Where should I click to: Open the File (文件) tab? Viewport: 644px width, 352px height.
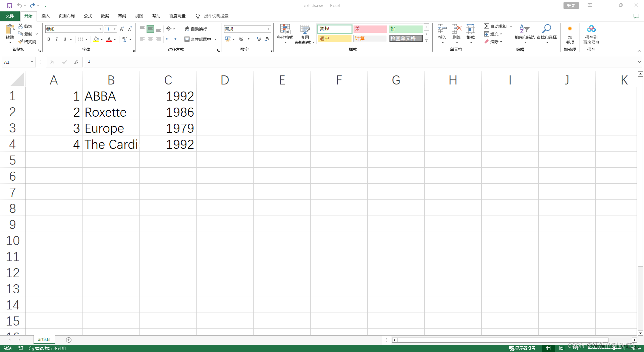pos(10,16)
